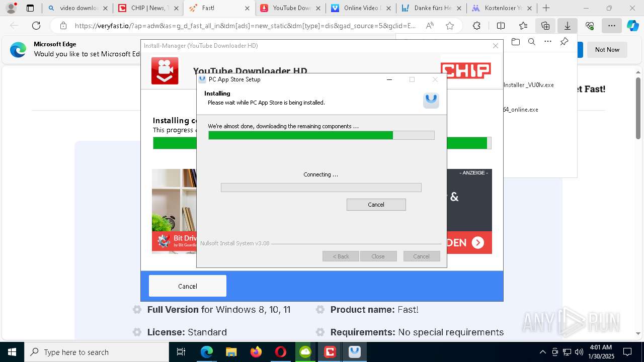Screen dimensions: 644x362
Task: View site information lock icon
Action: tap(63, 26)
